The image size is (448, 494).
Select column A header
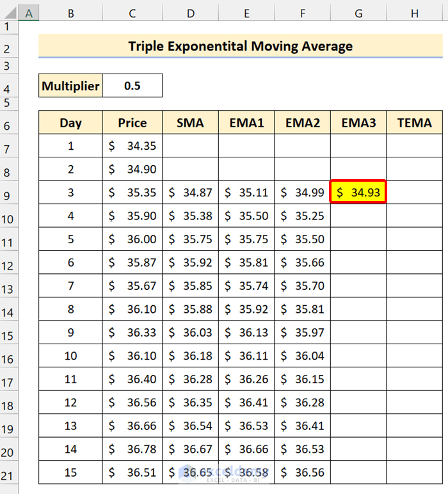(29, 13)
